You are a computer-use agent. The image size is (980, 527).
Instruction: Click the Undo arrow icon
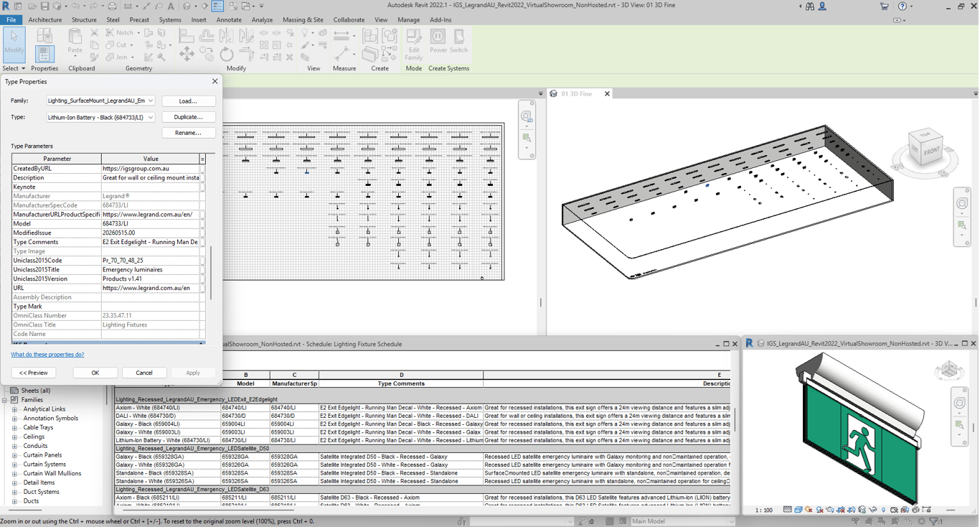point(75,6)
